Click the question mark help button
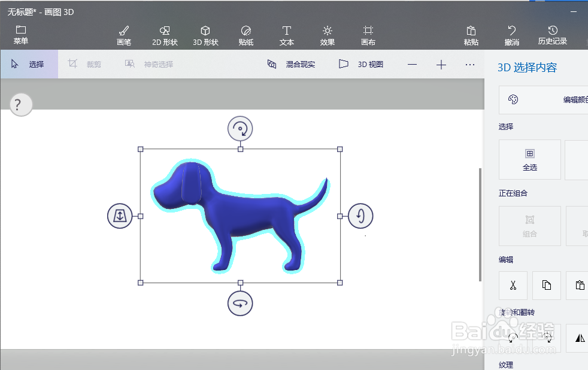 coord(21,105)
